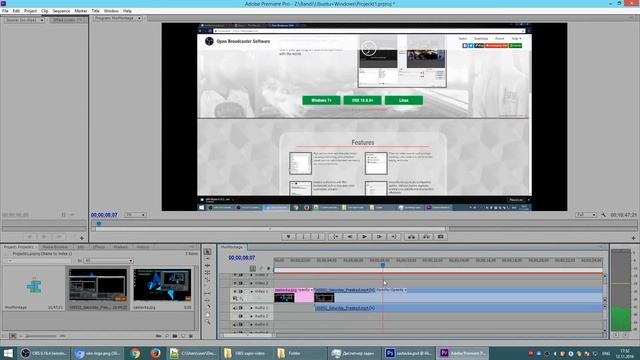The width and height of the screenshot is (640, 360).
Task: Select the Rolling Edit tool
Action: [x=207, y=273]
